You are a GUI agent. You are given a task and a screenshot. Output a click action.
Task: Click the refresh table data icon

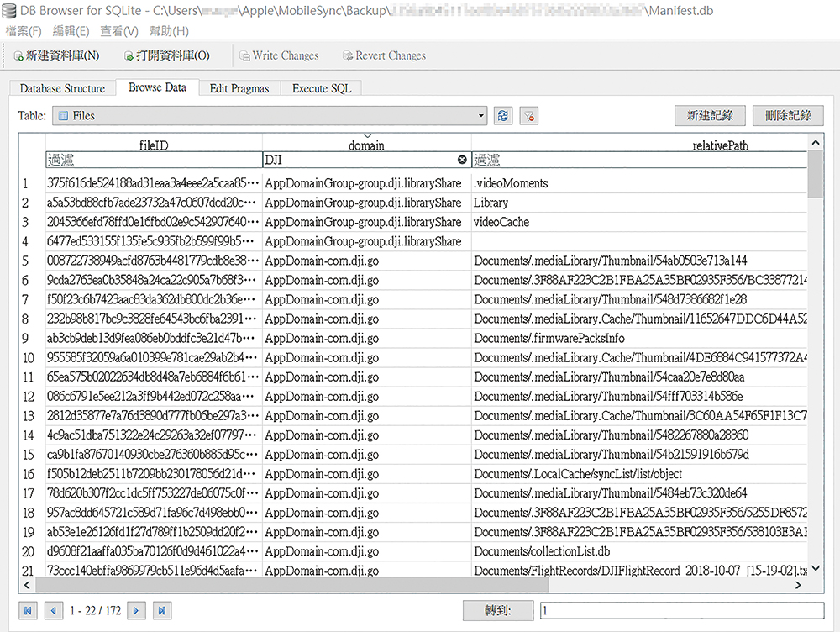(x=502, y=115)
